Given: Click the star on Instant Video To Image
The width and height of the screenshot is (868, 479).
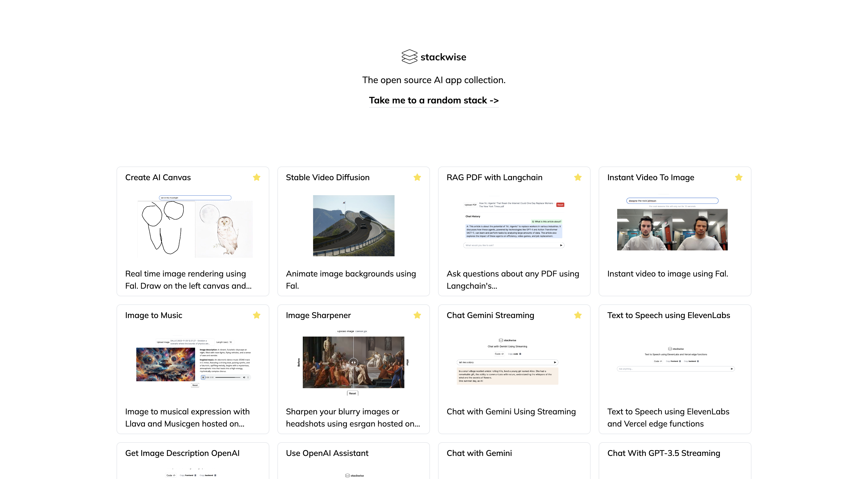Looking at the screenshot, I should tap(739, 177).
